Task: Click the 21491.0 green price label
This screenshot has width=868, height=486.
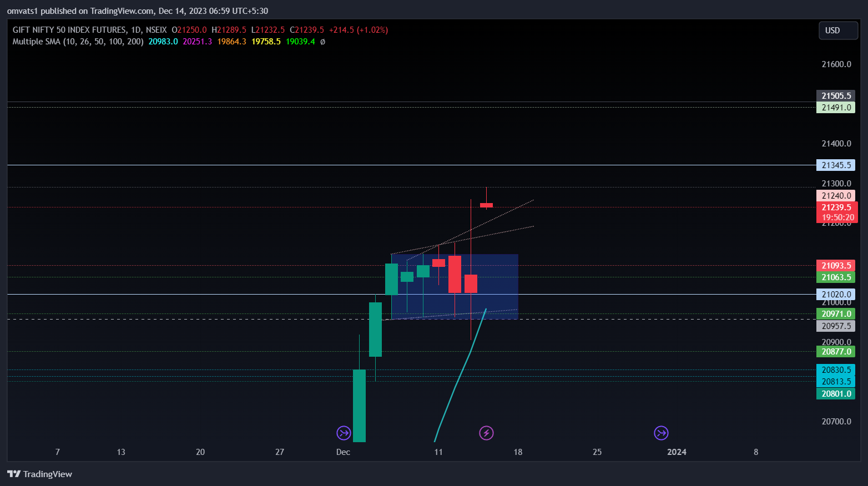Action: (x=836, y=108)
